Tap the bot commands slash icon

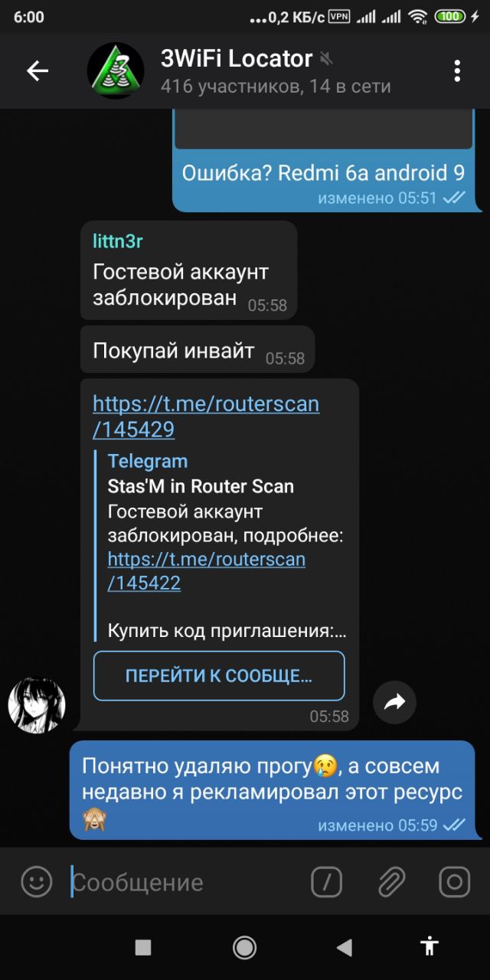327,882
